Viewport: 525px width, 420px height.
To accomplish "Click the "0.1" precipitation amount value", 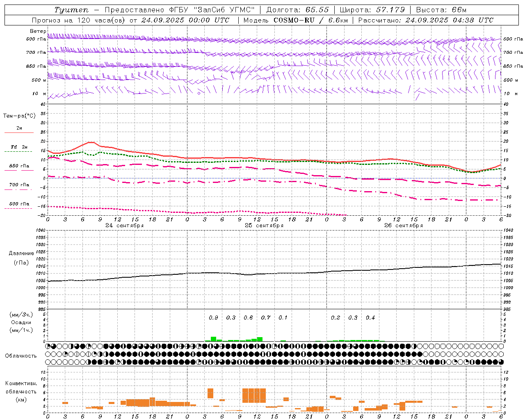I will [x=283, y=317].
